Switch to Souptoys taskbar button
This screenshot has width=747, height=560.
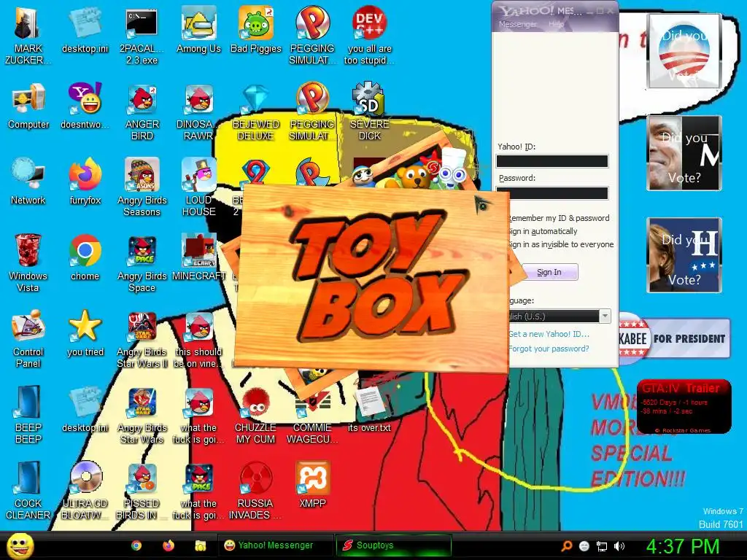coord(393,545)
